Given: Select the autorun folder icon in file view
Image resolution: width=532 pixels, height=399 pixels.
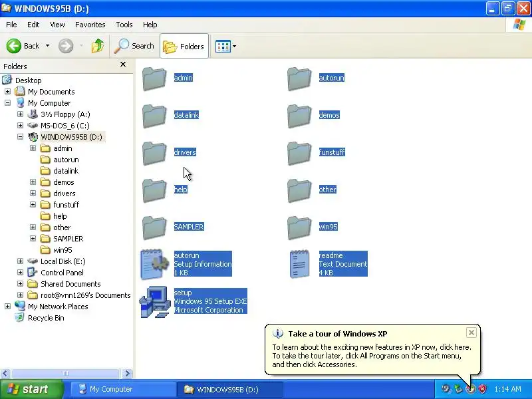Looking at the screenshot, I should [x=299, y=78].
